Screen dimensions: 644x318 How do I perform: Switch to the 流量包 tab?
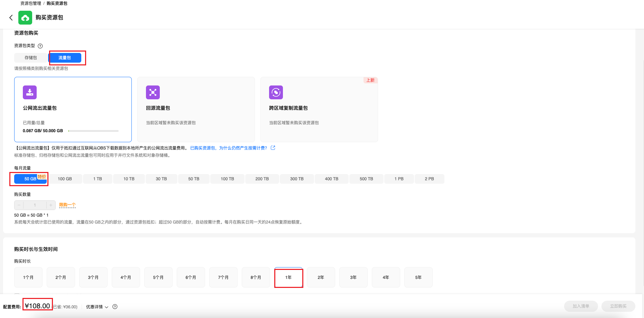pos(65,58)
